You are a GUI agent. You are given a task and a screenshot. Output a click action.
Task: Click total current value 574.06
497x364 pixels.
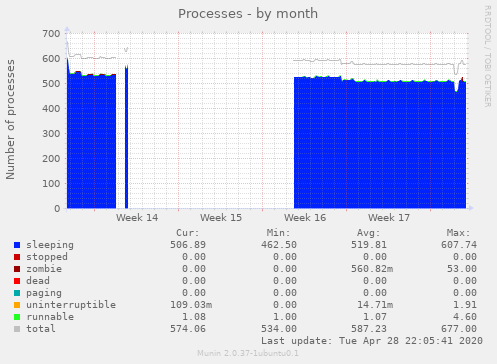188,329
